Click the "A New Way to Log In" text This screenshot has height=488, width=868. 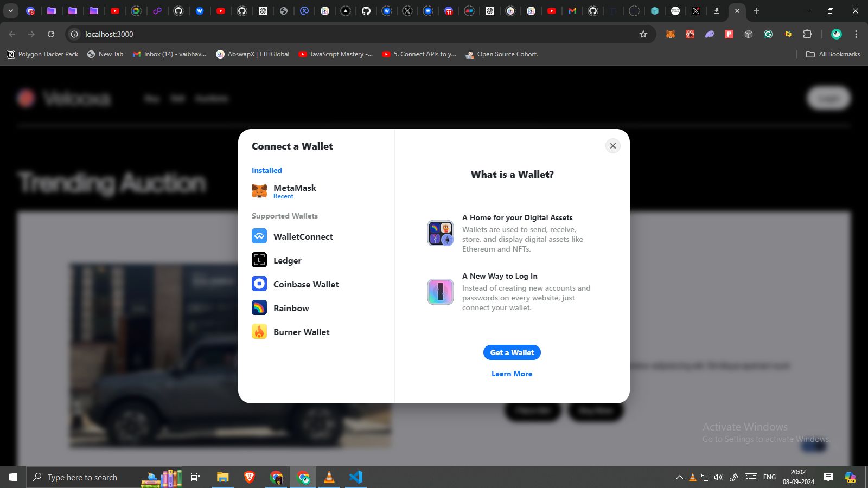point(500,276)
